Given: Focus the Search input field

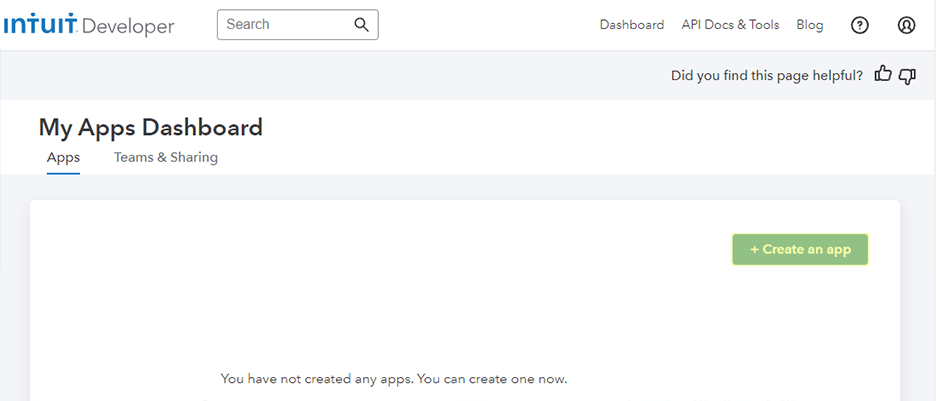Looking at the screenshot, I should [x=285, y=25].
